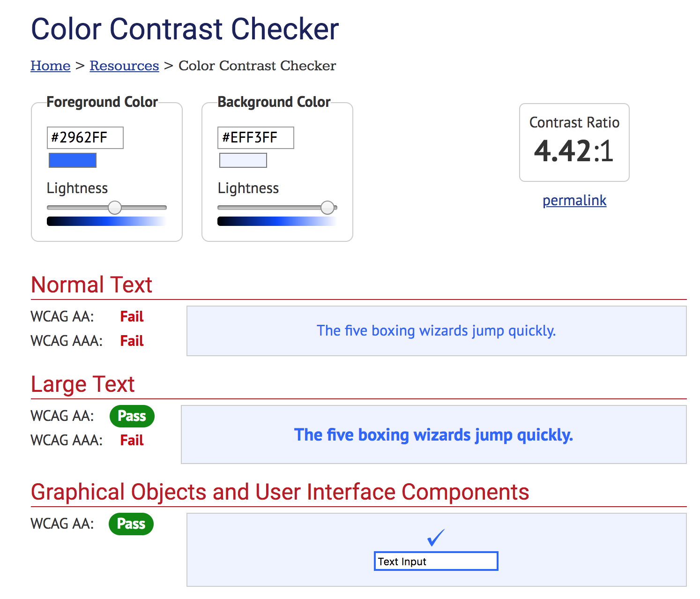Click the background lightness gradient bar

[x=276, y=220]
